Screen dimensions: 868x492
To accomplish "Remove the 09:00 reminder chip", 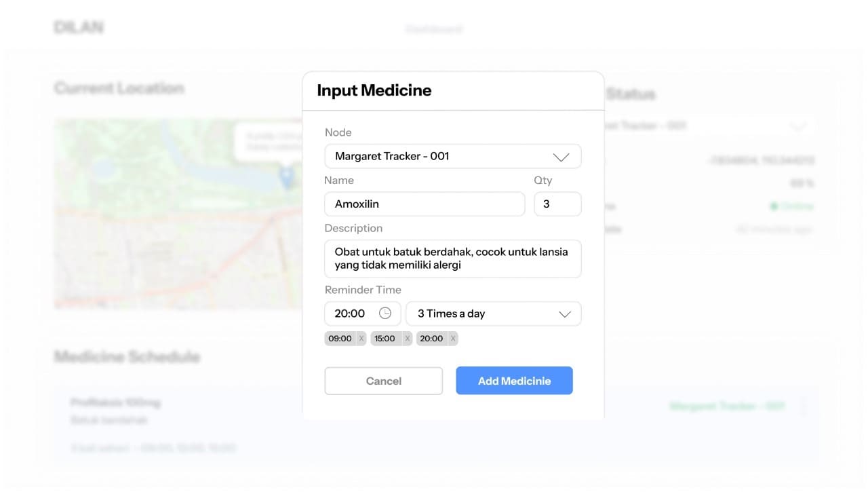I will click(x=361, y=339).
